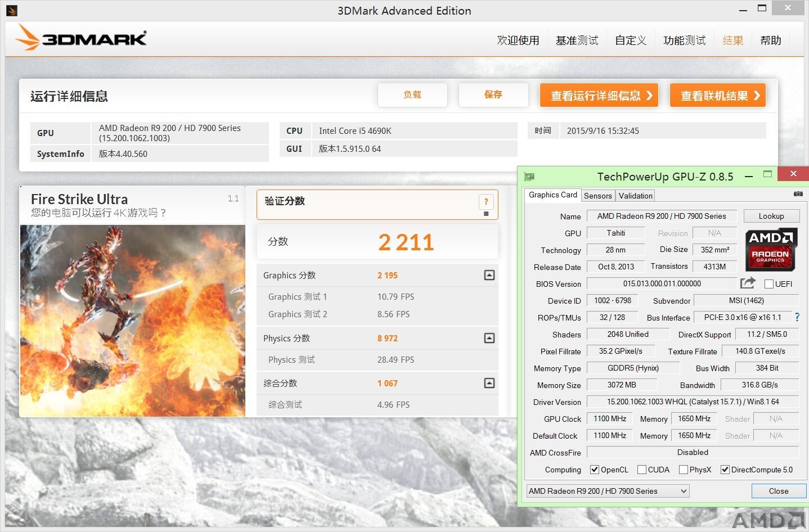The width and height of the screenshot is (809, 532).
Task: Click the Fire Strike Ultra title text
Action: 79,199
